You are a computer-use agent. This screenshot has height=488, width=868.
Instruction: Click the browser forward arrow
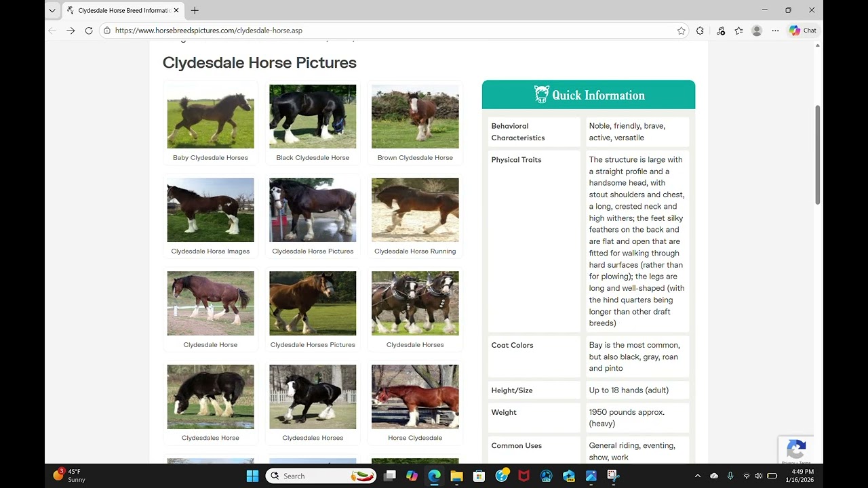click(71, 30)
